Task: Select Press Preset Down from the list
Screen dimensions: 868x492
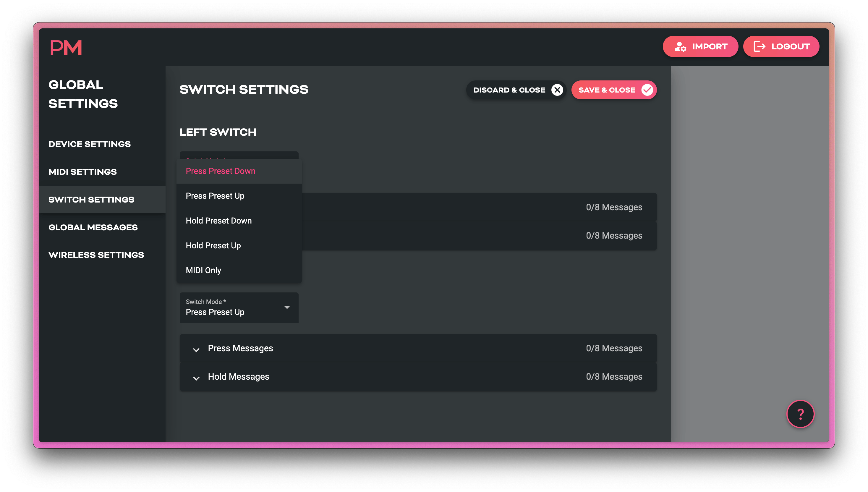Action: tap(220, 171)
